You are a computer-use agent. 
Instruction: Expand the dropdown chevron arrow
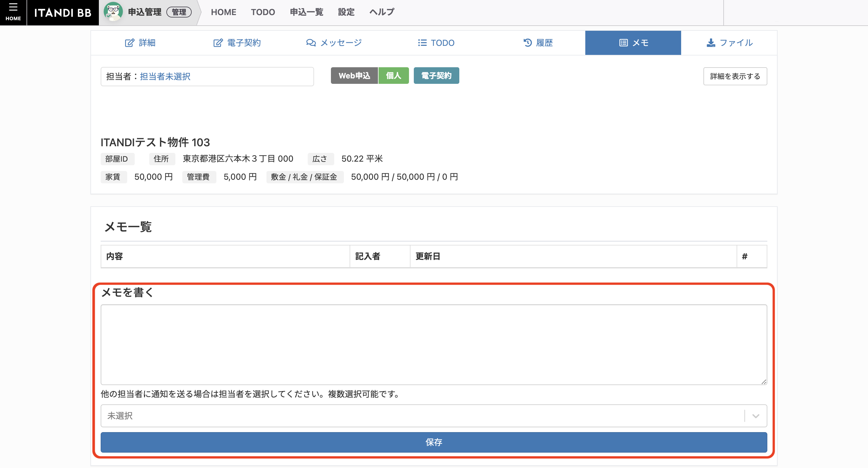[756, 416]
